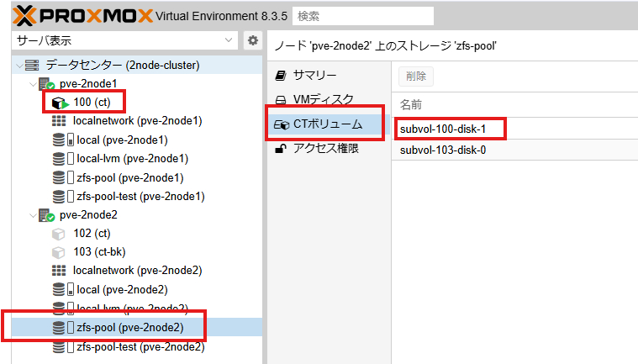Image resolution: width=638 pixels, height=364 pixels.
Task: Open the アクセス権限 tab
Action: pos(328,149)
